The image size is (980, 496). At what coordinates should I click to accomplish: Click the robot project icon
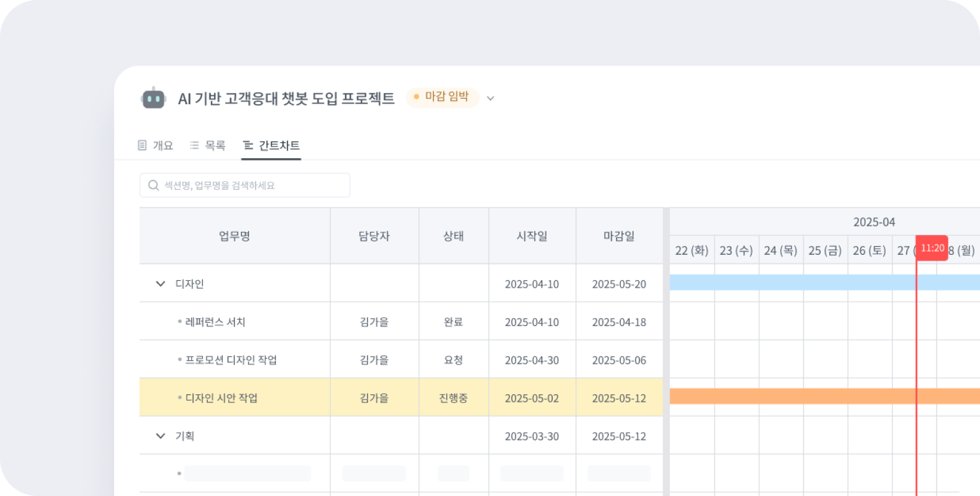click(x=153, y=98)
